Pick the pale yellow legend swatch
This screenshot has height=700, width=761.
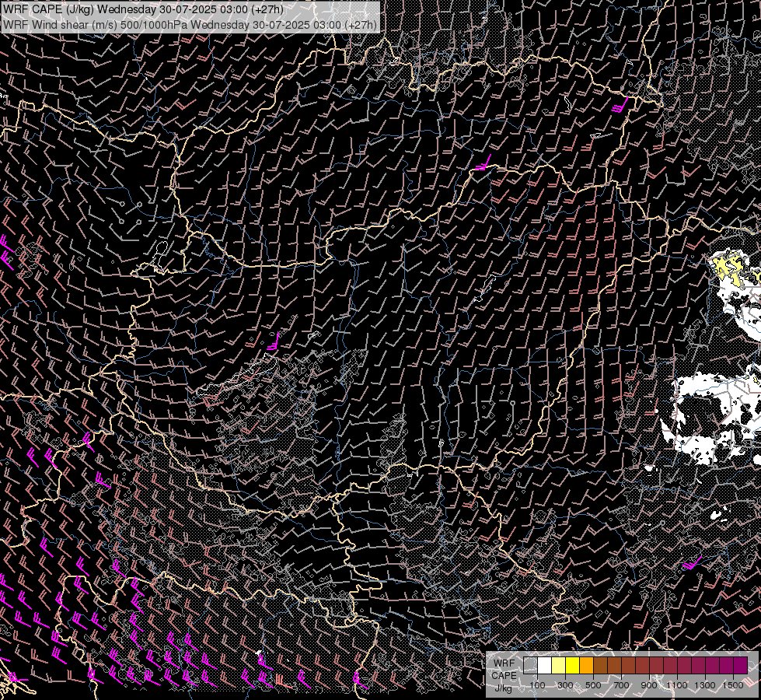(x=559, y=666)
